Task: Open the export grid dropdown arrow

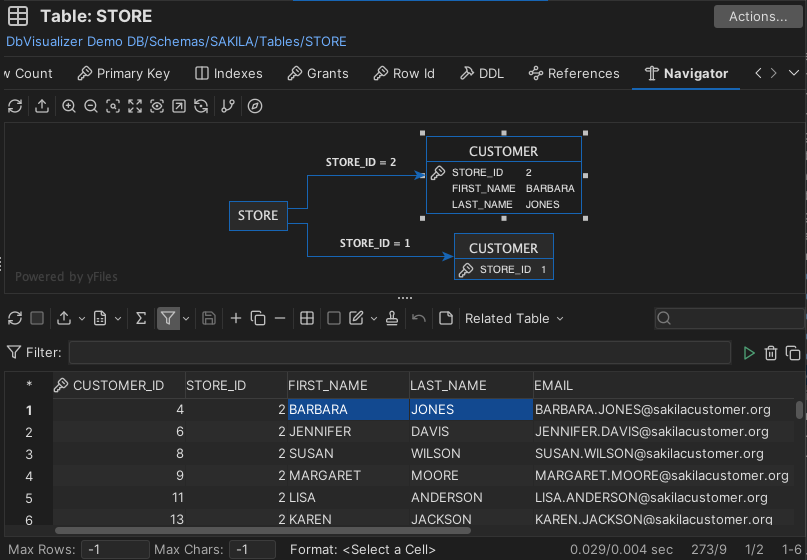Action: 80,318
